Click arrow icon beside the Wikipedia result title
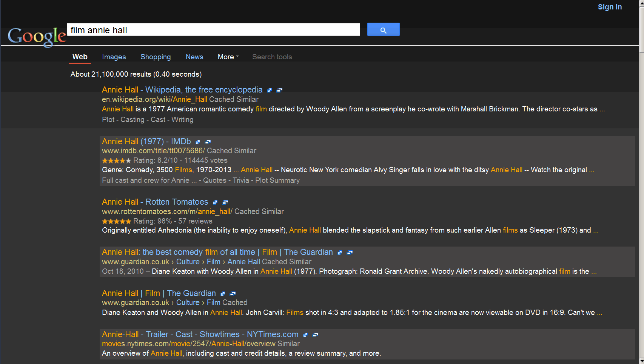Image resolution: width=644 pixels, height=364 pixels. [x=270, y=90]
